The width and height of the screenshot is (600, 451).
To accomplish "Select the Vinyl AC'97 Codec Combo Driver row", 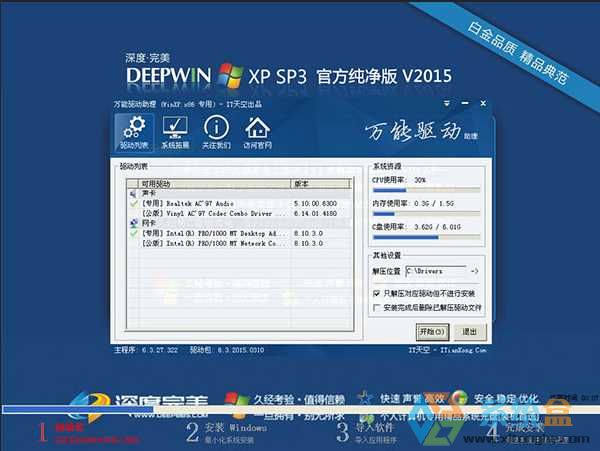I will coord(240,213).
